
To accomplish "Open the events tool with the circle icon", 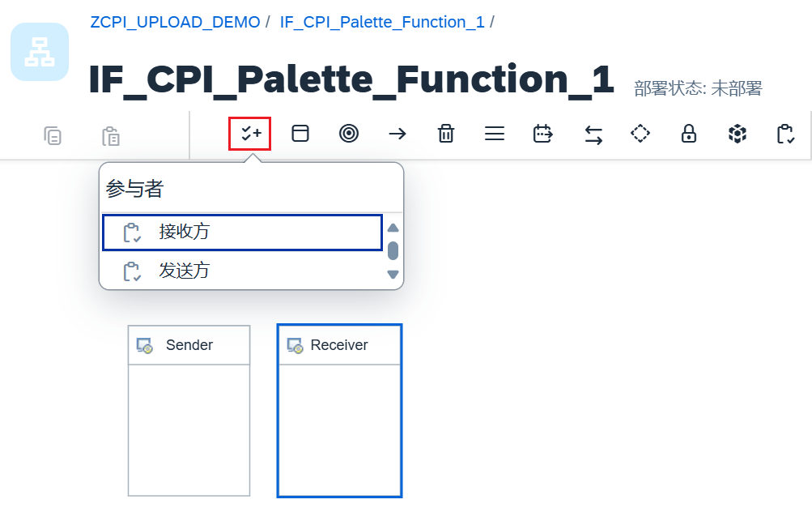I will click(x=349, y=133).
